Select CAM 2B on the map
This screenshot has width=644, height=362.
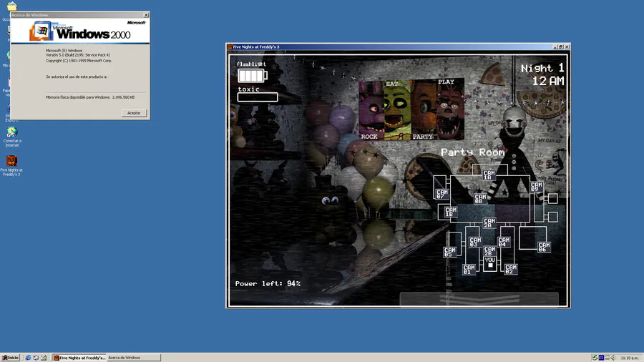[489, 251]
